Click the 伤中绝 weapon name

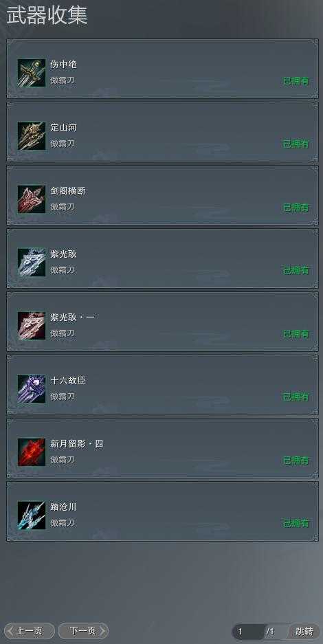[64, 65]
